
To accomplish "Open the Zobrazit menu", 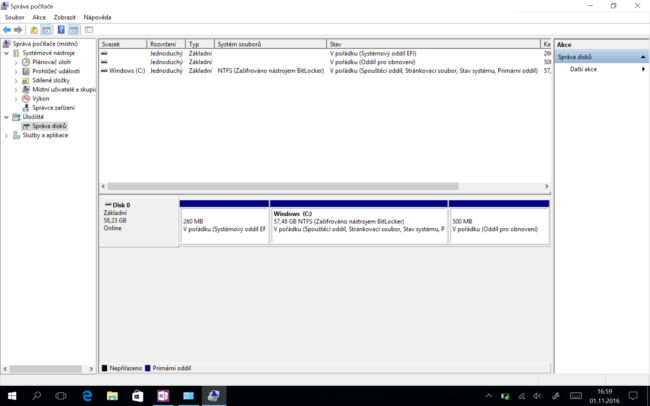I will click(65, 17).
